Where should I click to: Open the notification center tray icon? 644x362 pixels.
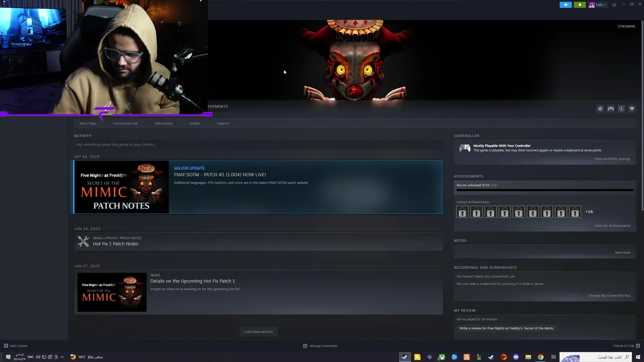click(x=8, y=357)
